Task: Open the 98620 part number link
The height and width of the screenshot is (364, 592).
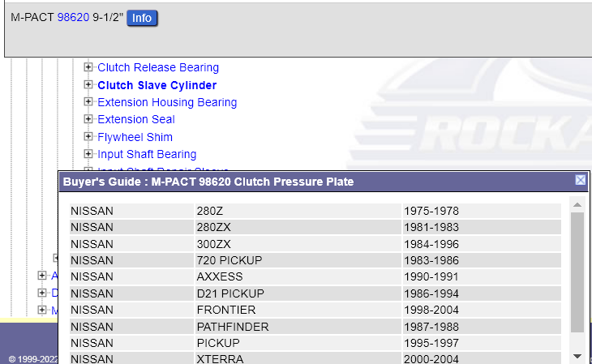Action: point(73,18)
